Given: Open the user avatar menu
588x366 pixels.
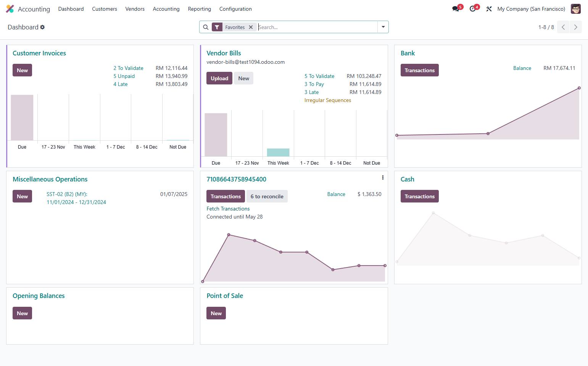Looking at the screenshot, I should 575,9.
